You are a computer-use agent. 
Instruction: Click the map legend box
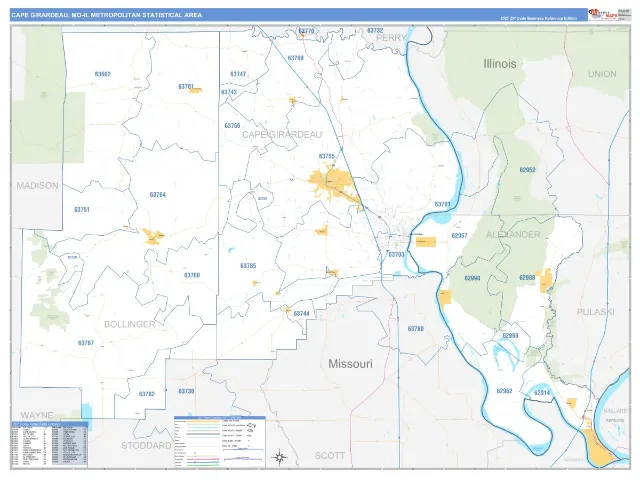220,442
